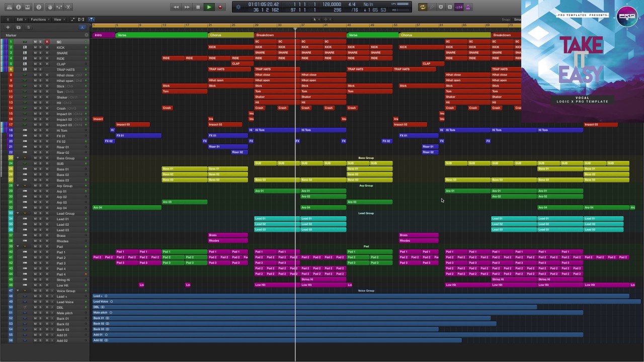Click the 4/4 time signature display

coord(352,5)
